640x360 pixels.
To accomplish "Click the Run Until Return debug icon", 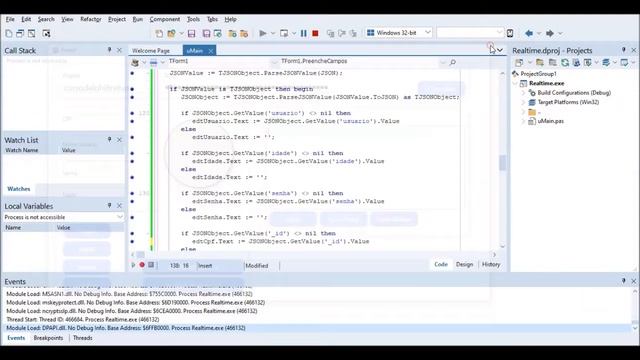I will [x=353, y=33].
